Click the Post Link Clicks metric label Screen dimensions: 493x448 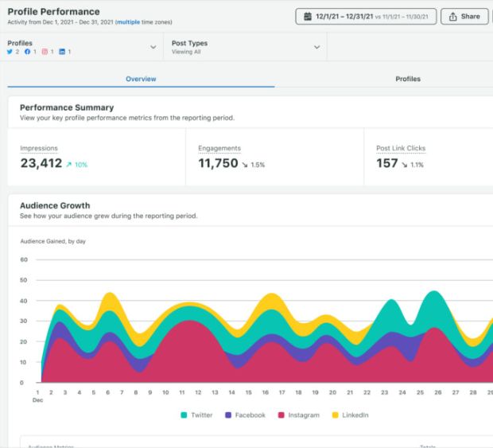[x=402, y=148]
